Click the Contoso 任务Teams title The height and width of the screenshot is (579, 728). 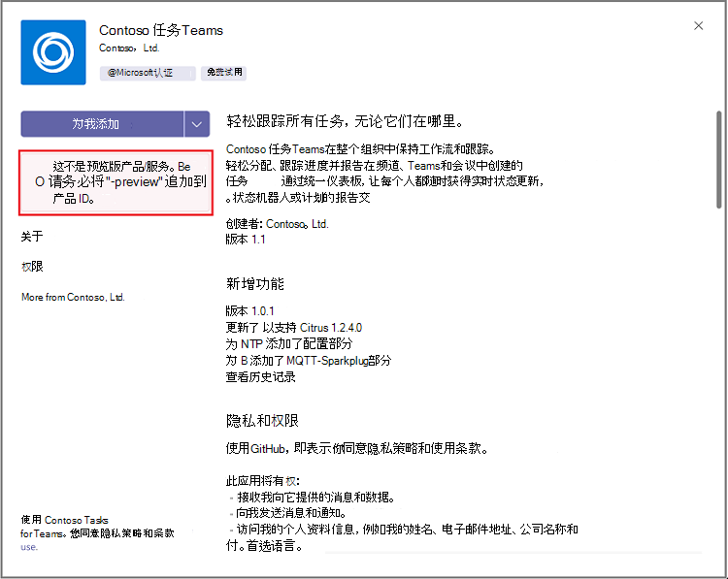coord(161,31)
